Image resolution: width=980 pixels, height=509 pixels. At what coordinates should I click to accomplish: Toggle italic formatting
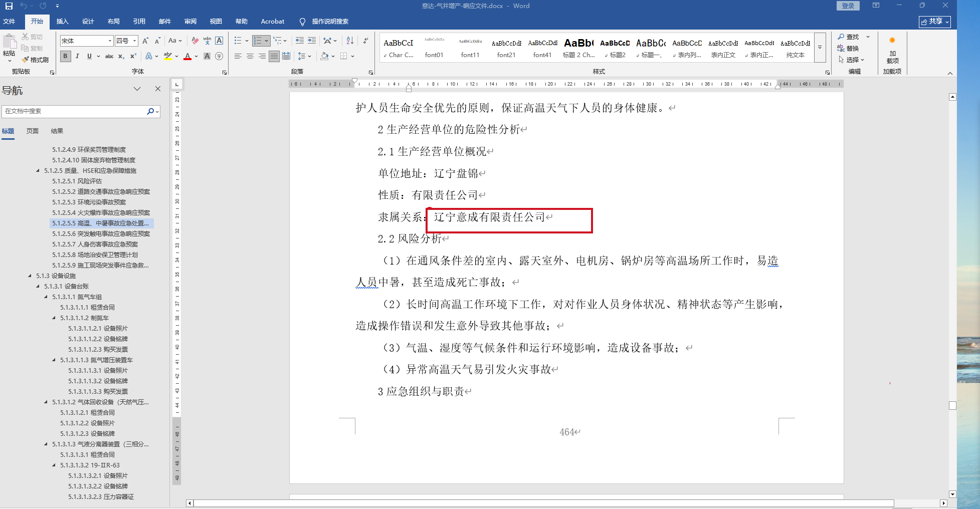pyautogui.click(x=77, y=56)
